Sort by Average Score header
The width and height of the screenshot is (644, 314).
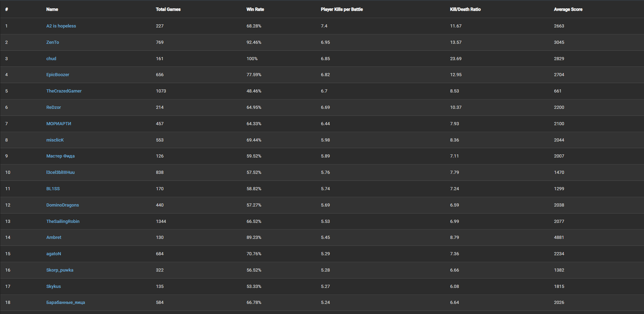pos(568,9)
